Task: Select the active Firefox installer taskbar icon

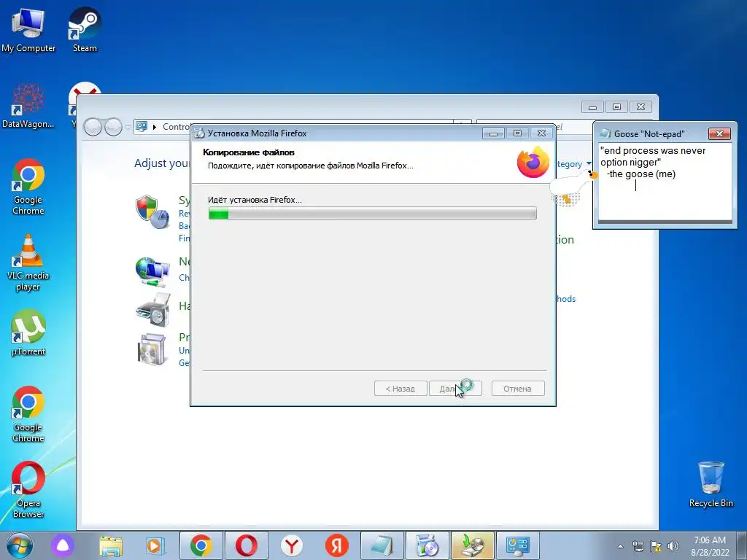Action: tap(473, 545)
